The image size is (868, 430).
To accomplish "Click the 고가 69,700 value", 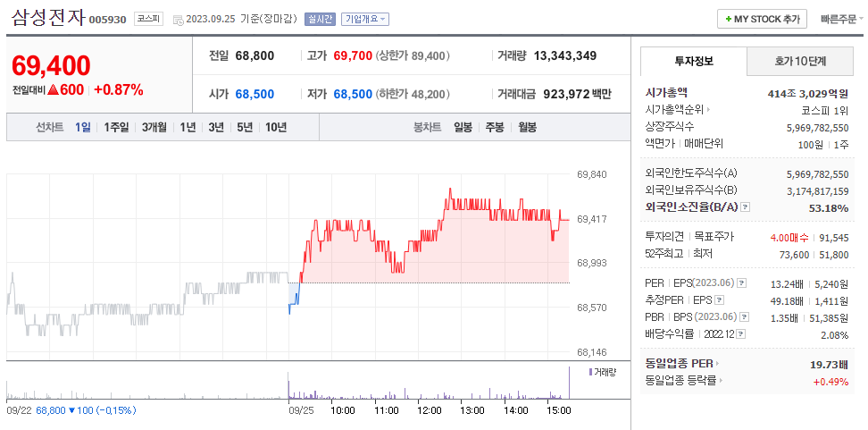I will (353, 55).
